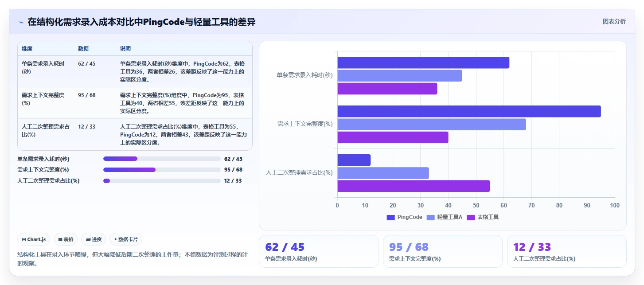Click the 数据 column header

[x=83, y=49]
